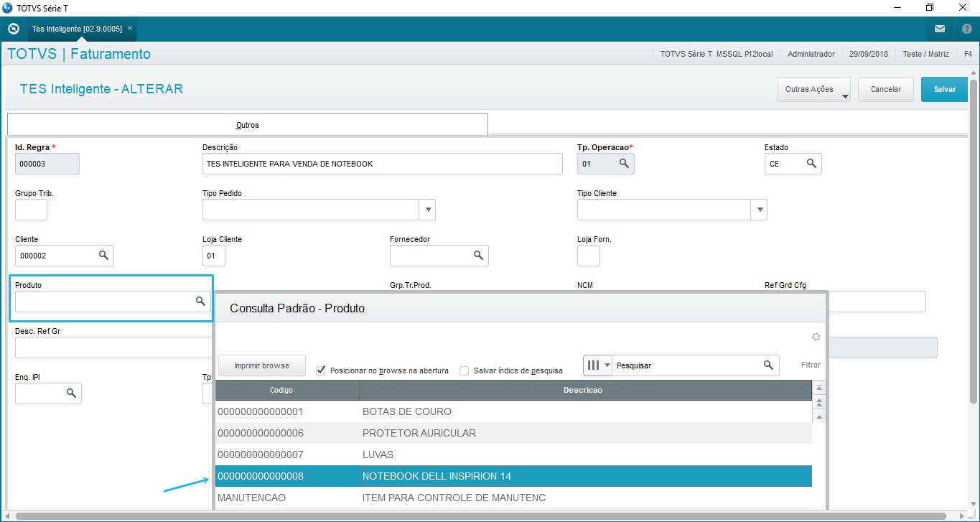Search Tp. Operacao with magnifier icon

pos(625,164)
